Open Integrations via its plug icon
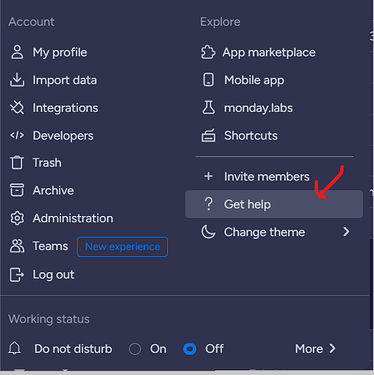 [x=17, y=108]
